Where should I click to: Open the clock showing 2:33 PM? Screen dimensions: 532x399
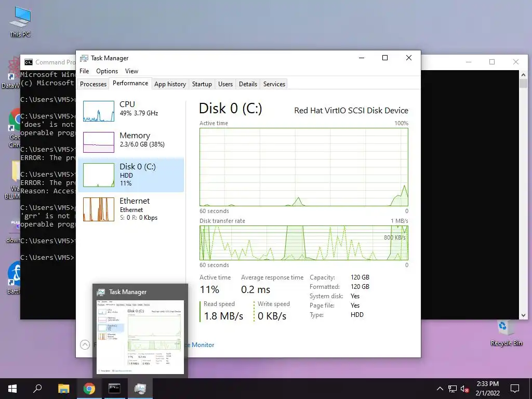point(487,384)
